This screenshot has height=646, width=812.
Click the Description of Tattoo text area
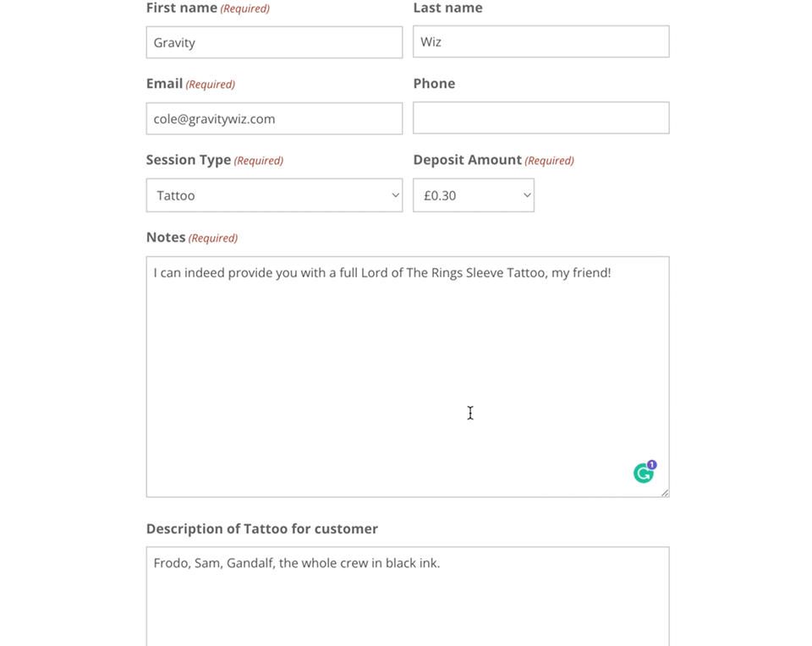click(x=408, y=596)
